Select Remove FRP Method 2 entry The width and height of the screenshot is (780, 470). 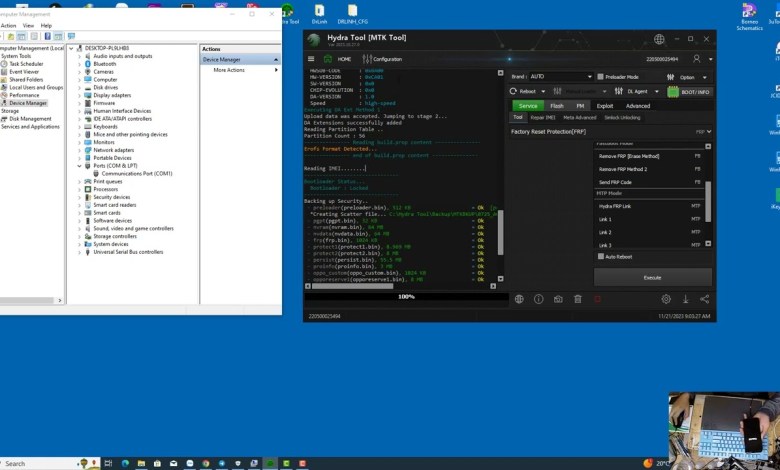click(622, 169)
